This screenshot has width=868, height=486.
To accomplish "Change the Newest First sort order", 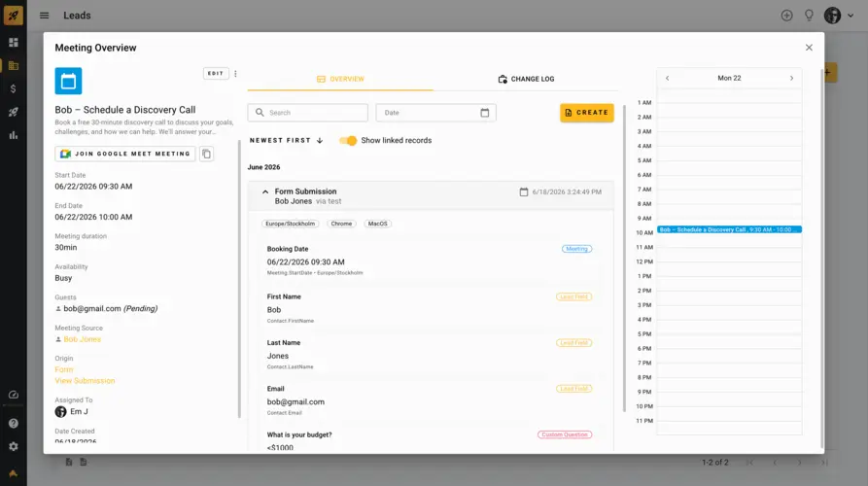I will 286,141.
